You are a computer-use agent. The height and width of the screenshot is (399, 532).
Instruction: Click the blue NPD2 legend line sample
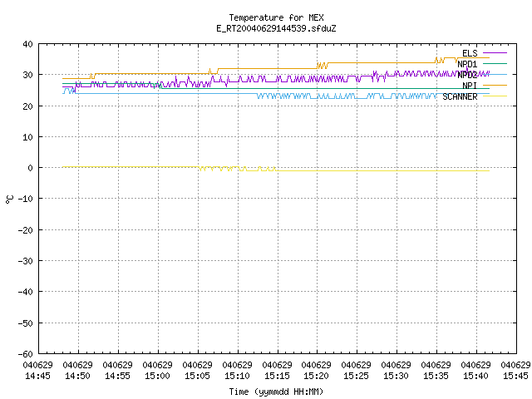tap(495, 74)
